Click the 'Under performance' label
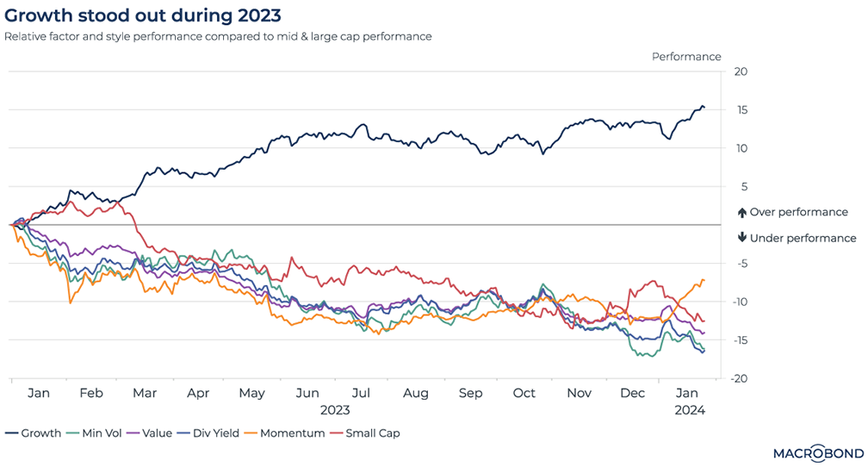Image resolution: width=868 pixels, height=467 pixels. [x=803, y=238]
